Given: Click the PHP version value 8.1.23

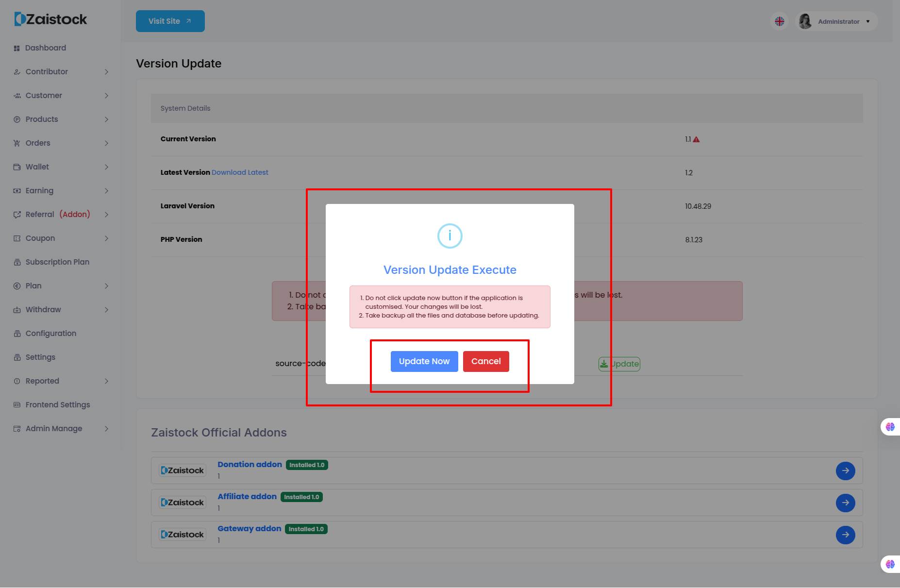Looking at the screenshot, I should click(x=694, y=240).
